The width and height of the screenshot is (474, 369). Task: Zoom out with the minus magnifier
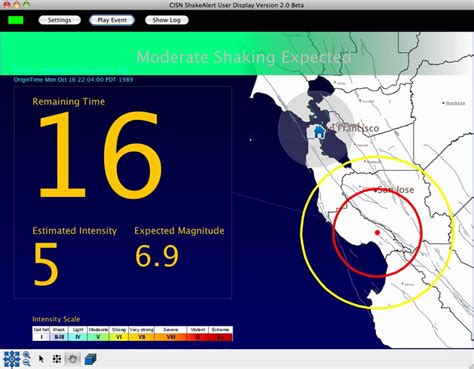point(26,363)
